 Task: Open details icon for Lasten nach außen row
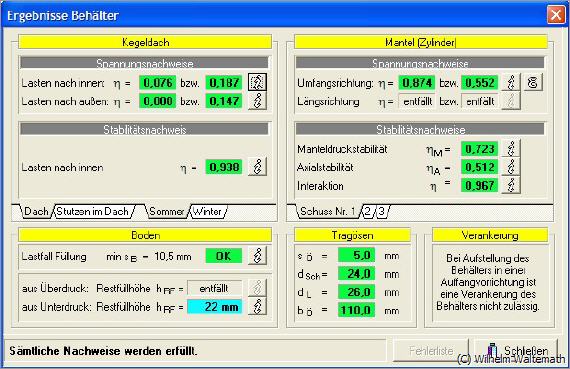(257, 101)
